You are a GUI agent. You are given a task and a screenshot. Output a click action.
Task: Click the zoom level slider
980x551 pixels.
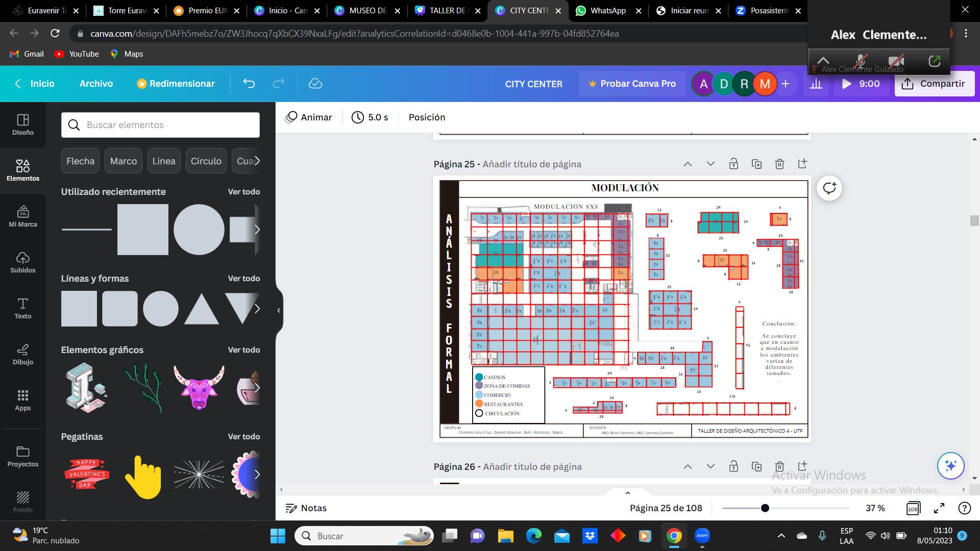coord(765,508)
